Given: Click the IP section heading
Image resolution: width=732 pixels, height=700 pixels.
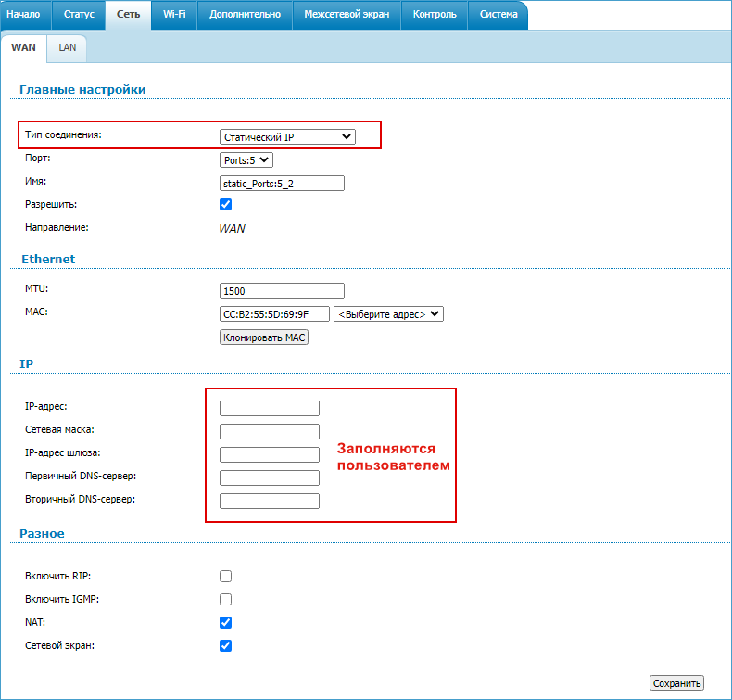Looking at the screenshot, I should pyautogui.click(x=26, y=363).
